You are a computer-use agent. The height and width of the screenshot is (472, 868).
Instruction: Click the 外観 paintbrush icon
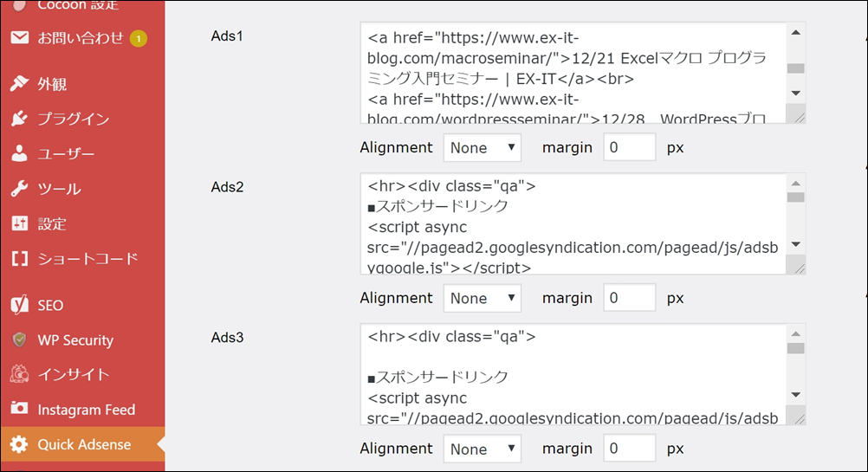(19, 83)
